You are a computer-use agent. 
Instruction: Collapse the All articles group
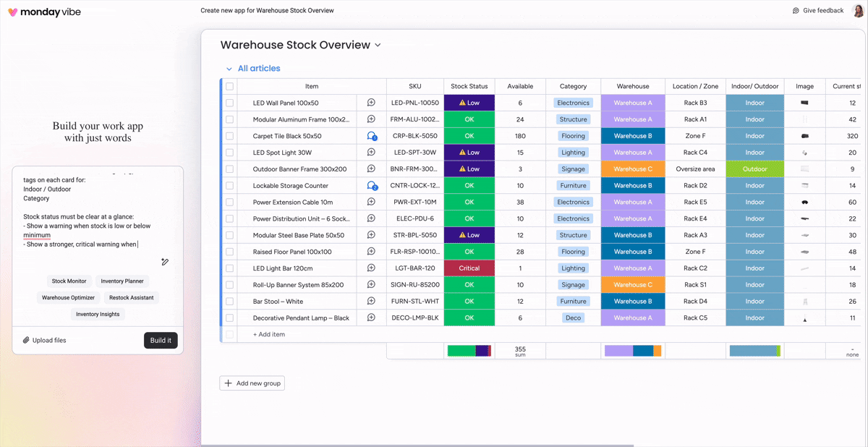230,68
